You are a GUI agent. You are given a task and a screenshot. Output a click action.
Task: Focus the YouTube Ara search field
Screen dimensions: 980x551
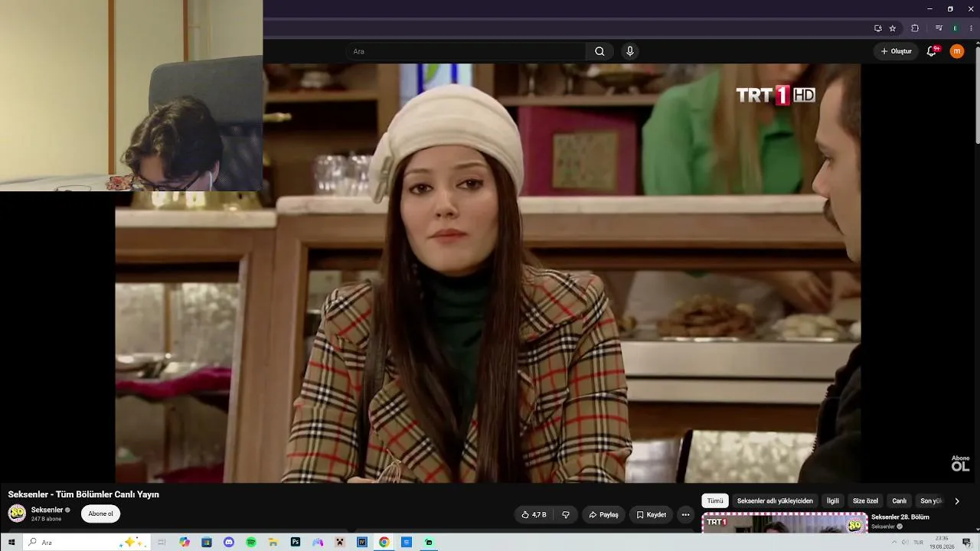(x=467, y=51)
